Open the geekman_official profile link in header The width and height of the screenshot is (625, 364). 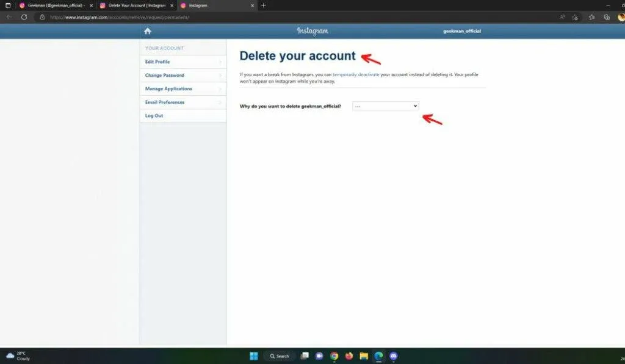point(462,31)
